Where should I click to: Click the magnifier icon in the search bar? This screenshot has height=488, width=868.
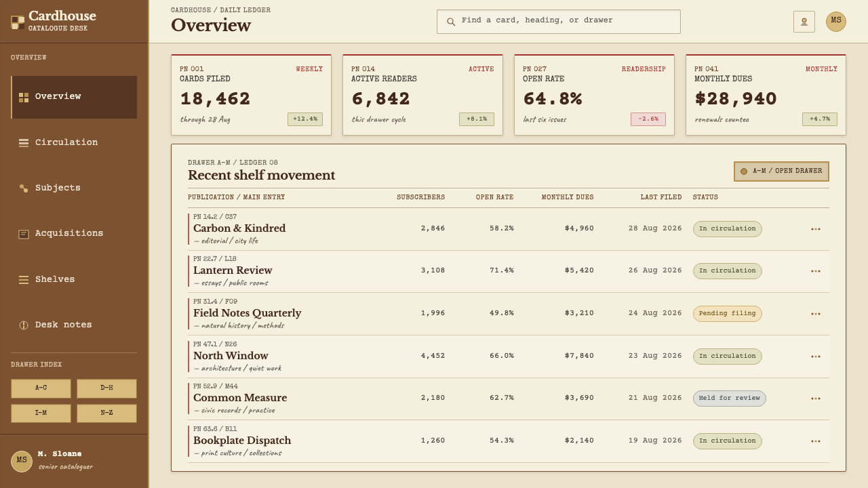[x=451, y=22]
